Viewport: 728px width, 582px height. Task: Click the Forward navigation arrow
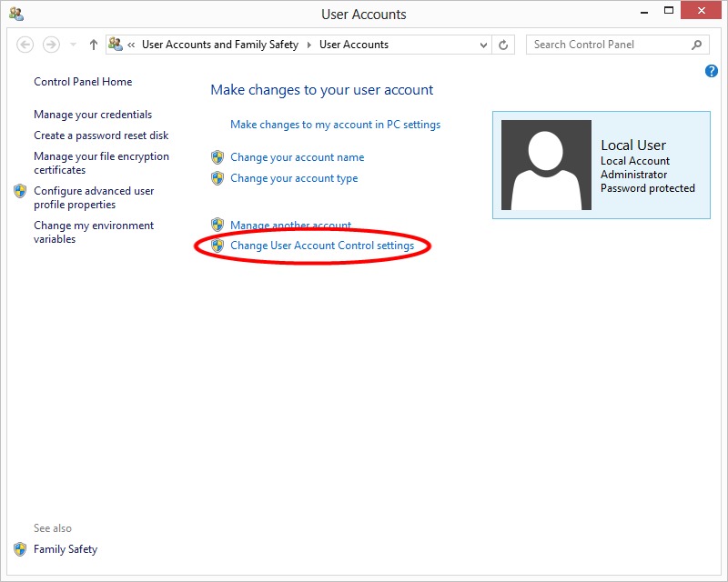click(x=51, y=45)
